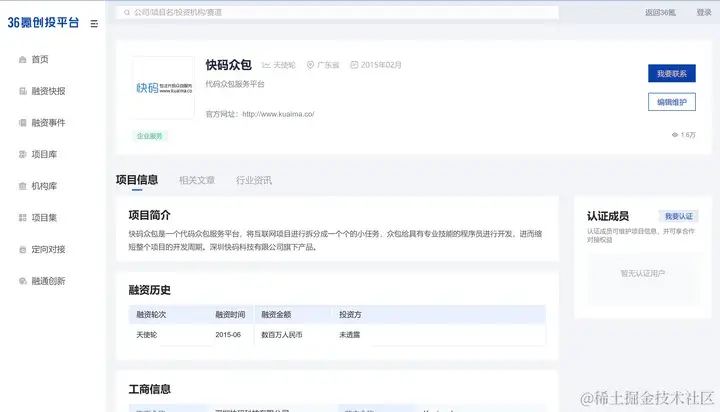Switch to 项目信息 tab
The image size is (720, 412).
[x=137, y=180]
